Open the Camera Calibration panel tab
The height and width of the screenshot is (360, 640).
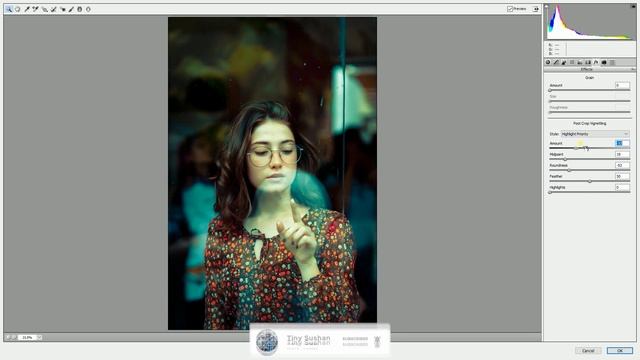[604, 62]
